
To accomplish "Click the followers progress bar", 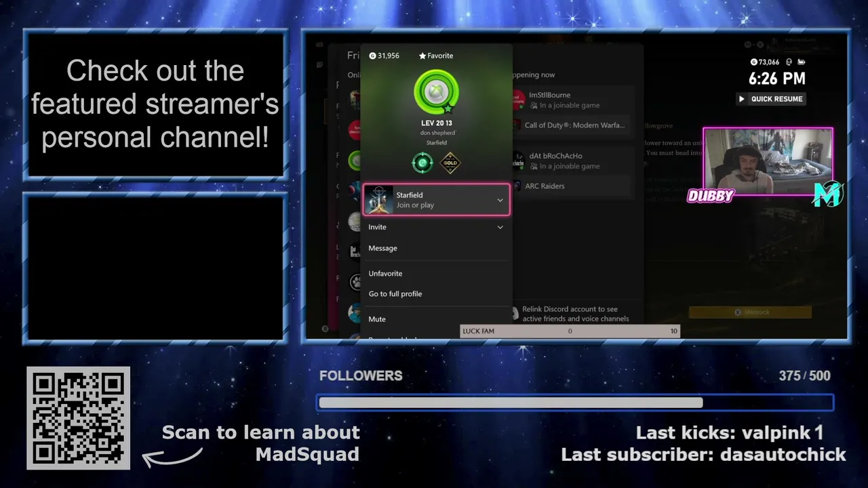I will pos(575,403).
